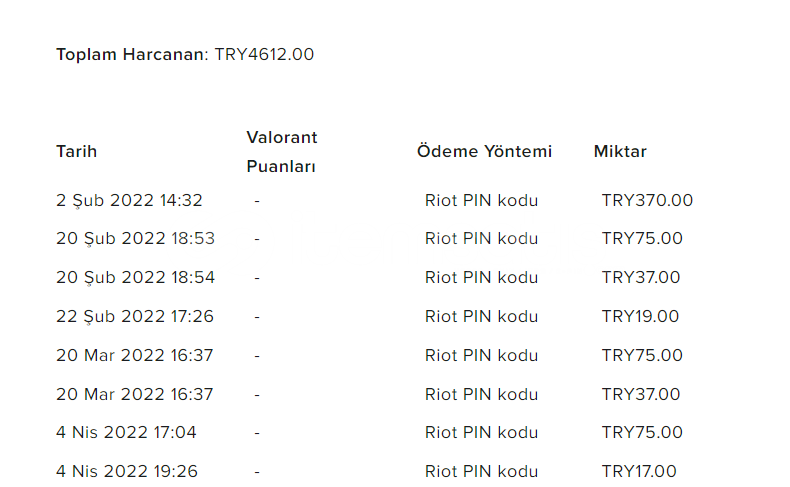This screenshot has height=487, width=790.
Task: Select the TRY370.00 amount
Action: pyautogui.click(x=647, y=200)
